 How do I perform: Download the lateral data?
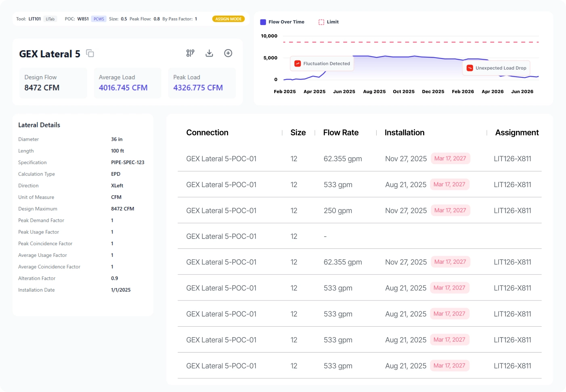[x=209, y=53]
